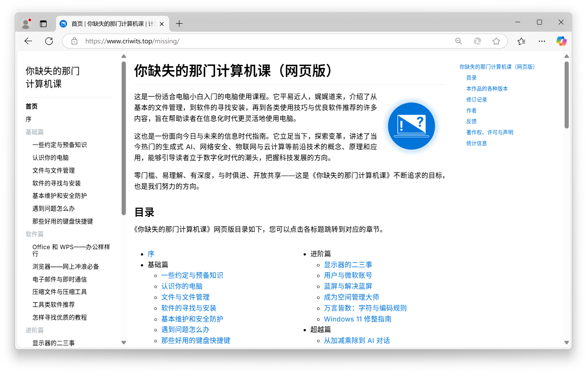Select the 首页 browser tab
Screen dimensions: 588x378
(109, 23)
